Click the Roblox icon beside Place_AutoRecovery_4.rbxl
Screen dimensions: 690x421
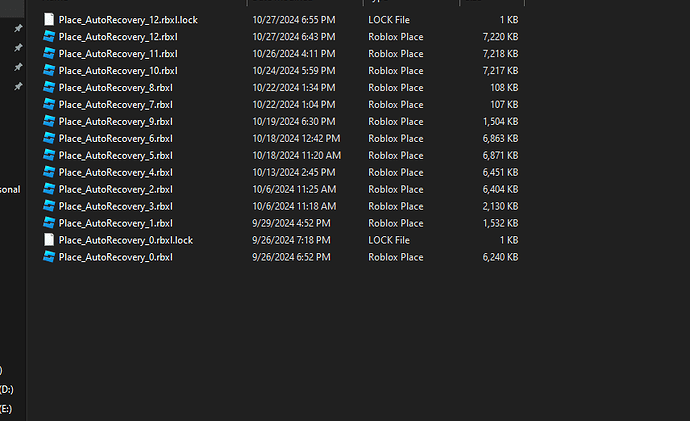point(48,172)
